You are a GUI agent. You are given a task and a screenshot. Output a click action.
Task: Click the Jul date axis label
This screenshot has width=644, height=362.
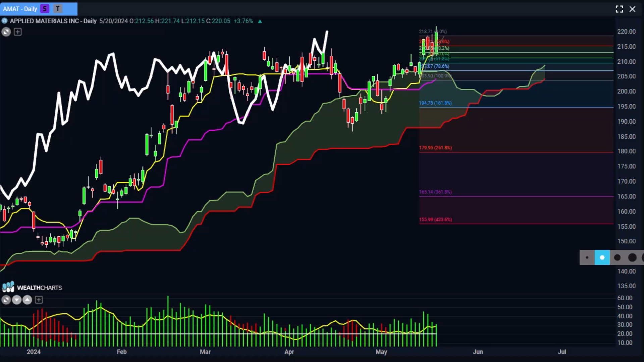pyautogui.click(x=562, y=352)
